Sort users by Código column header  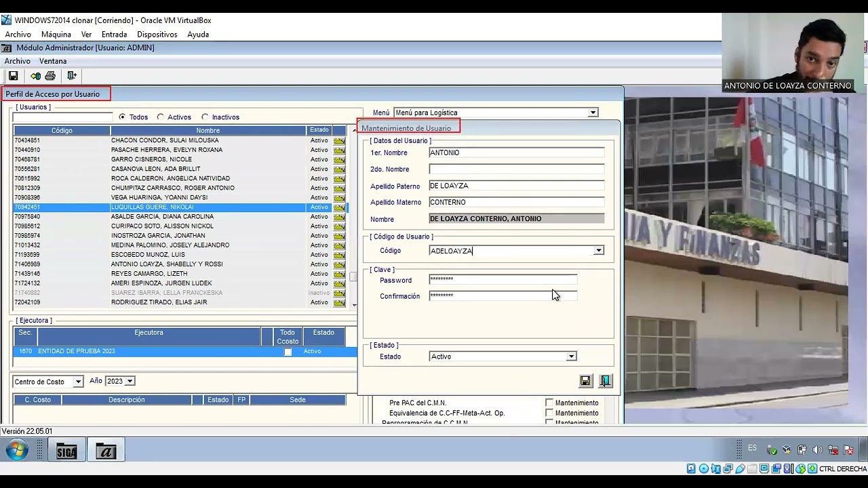point(62,130)
